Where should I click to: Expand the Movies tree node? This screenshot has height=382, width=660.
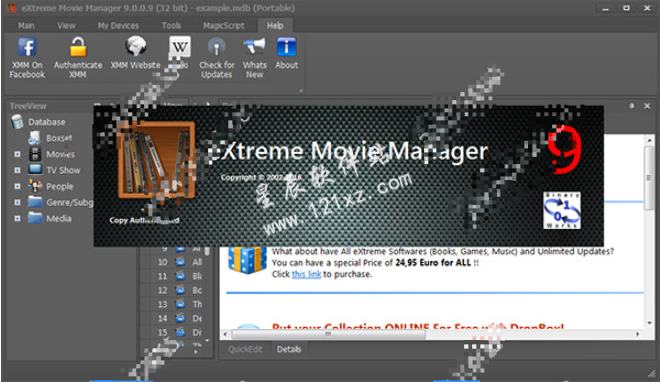point(17,154)
